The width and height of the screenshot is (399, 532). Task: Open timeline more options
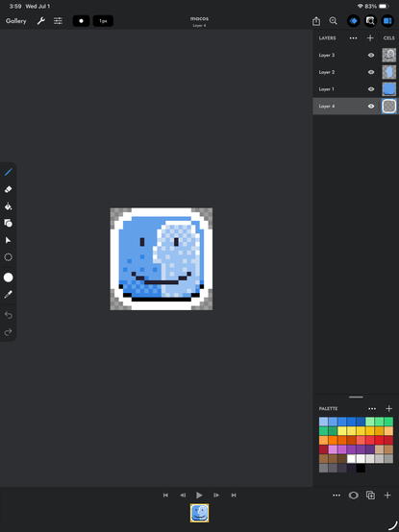coord(337,496)
